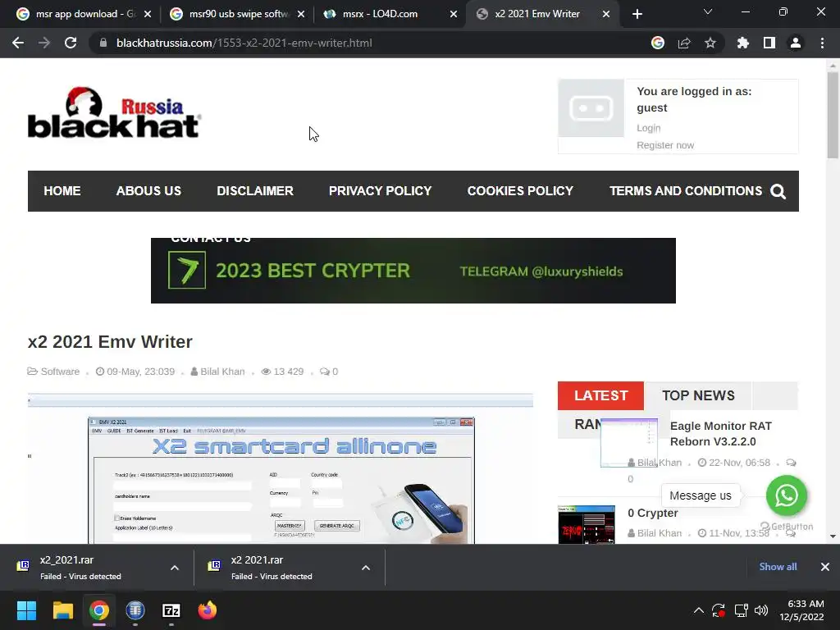This screenshot has height=630, width=840.
Task: Open the Chrome three-dot menu
Action: point(822,43)
